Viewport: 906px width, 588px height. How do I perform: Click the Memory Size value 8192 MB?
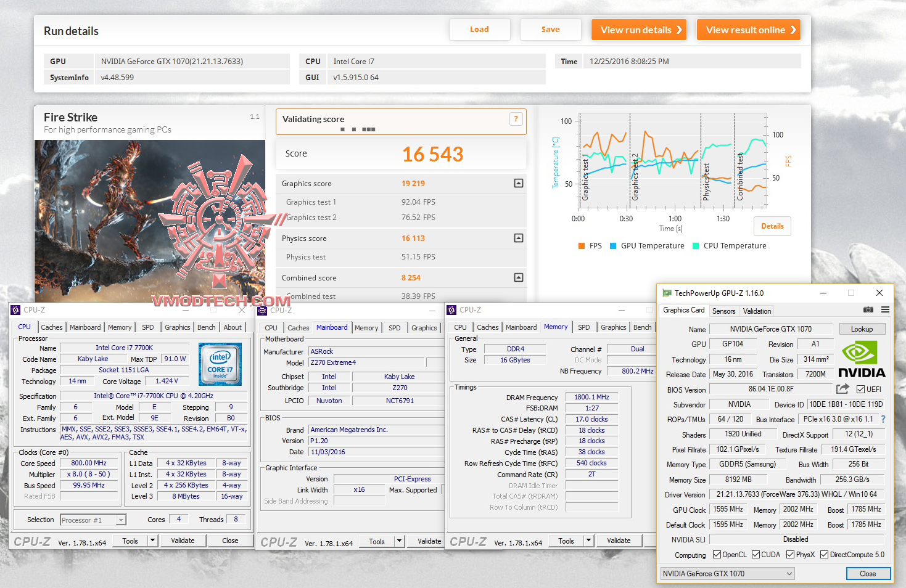738,480
